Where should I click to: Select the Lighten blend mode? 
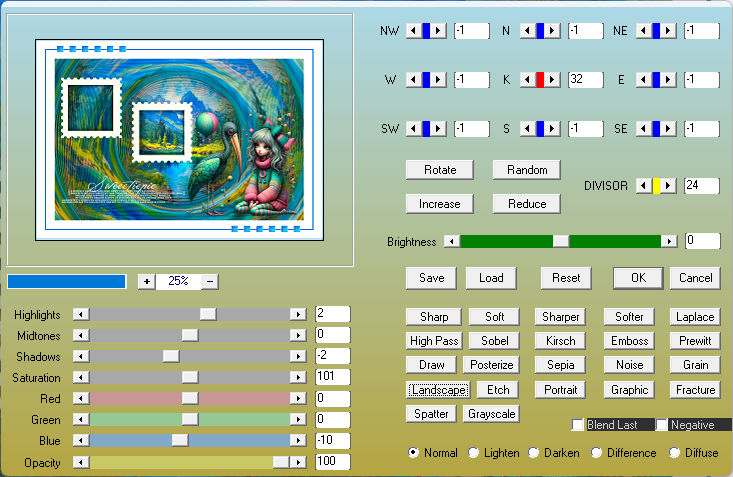click(x=474, y=453)
